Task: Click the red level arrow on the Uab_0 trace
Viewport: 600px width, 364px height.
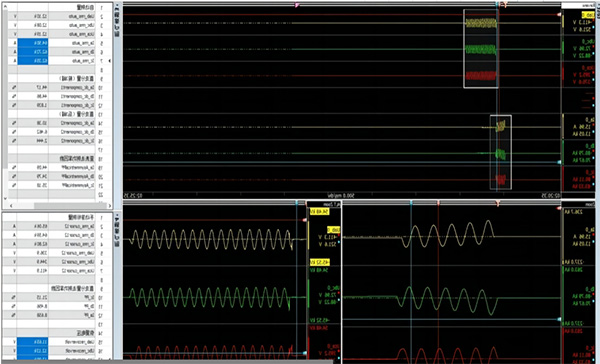Action: click(x=559, y=15)
